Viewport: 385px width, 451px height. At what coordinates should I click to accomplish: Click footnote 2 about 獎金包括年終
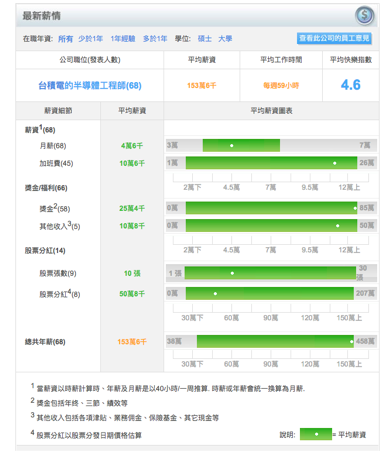[79, 403]
